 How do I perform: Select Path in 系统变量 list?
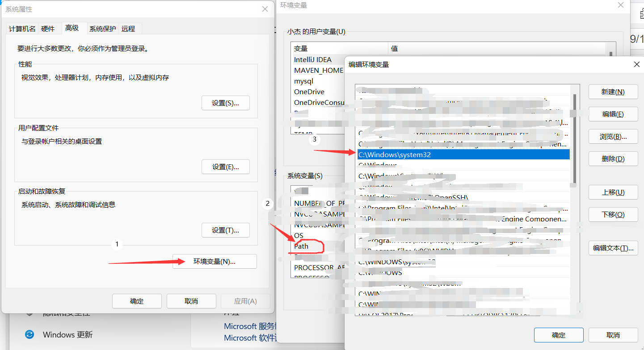[x=301, y=246]
